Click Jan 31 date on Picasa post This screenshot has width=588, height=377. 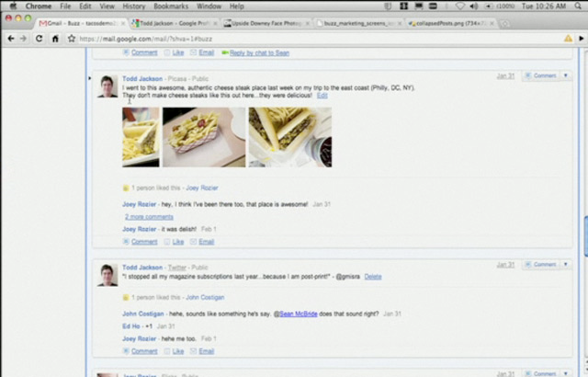[505, 75]
